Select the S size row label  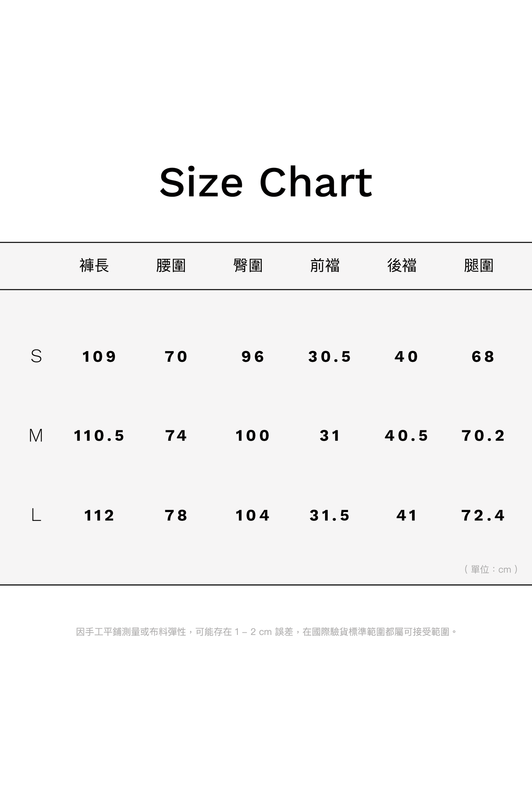tap(36, 356)
